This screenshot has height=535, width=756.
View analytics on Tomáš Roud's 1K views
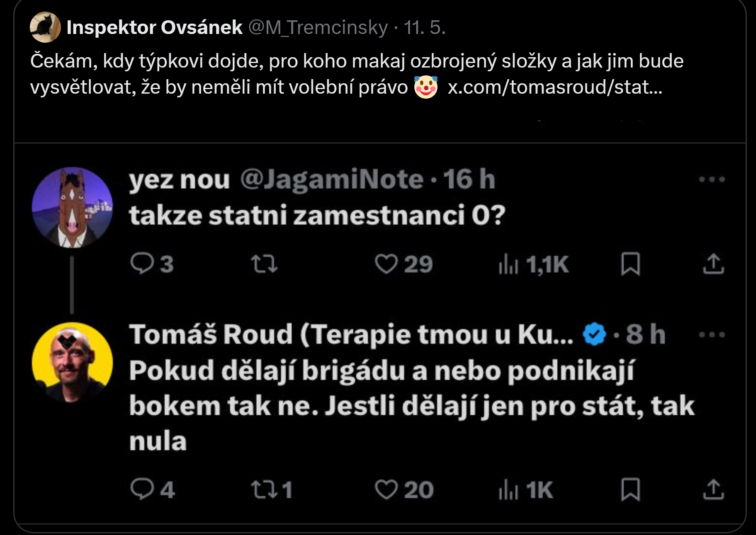point(508,489)
